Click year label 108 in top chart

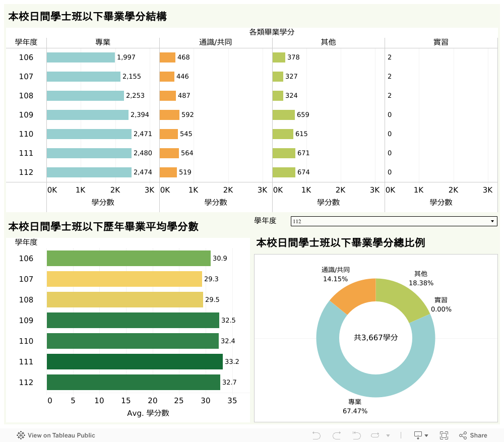tap(26, 95)
